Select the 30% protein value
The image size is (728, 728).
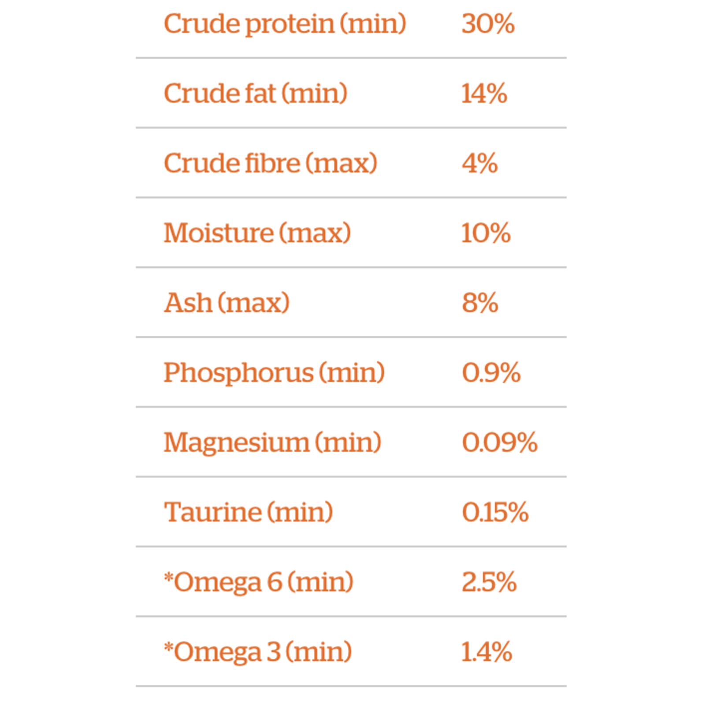pyautogui.click(x=488, y=23)
